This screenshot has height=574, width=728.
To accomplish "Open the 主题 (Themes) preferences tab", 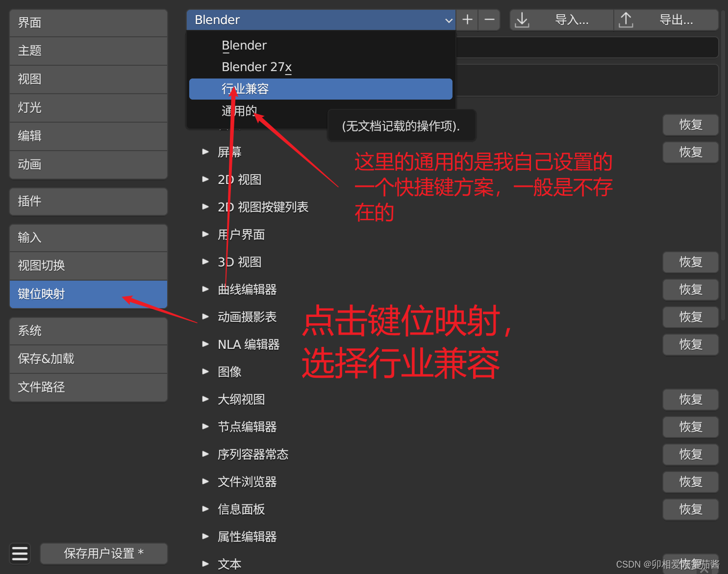I will click(x=89, y=51).
